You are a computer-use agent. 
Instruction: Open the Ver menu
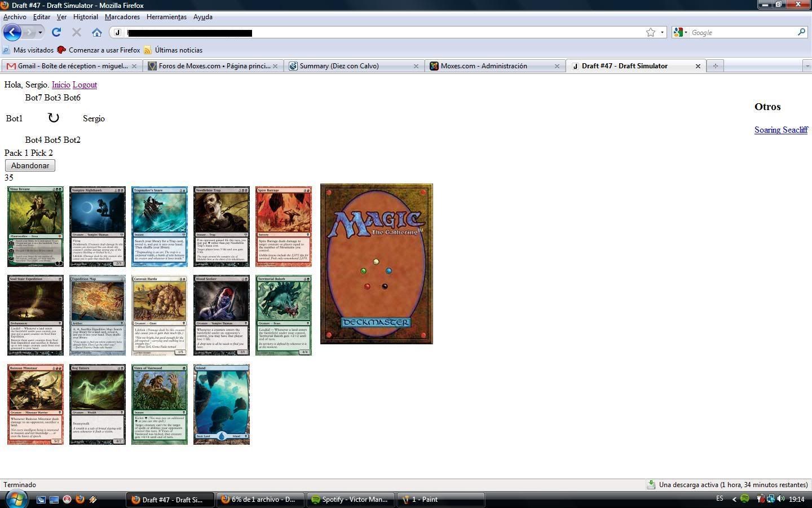61,17
